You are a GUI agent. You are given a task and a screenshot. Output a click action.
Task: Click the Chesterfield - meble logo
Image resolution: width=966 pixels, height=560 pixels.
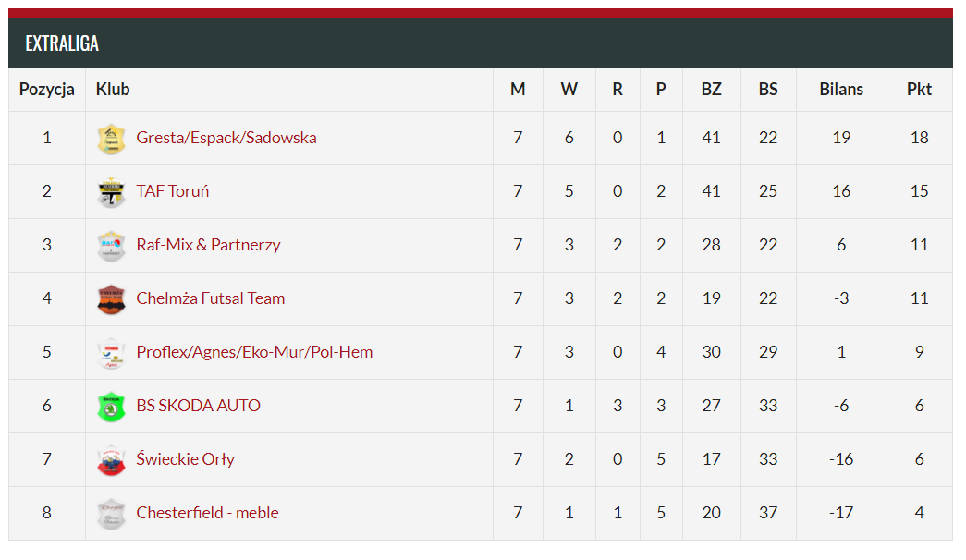[x=112, y=514]
